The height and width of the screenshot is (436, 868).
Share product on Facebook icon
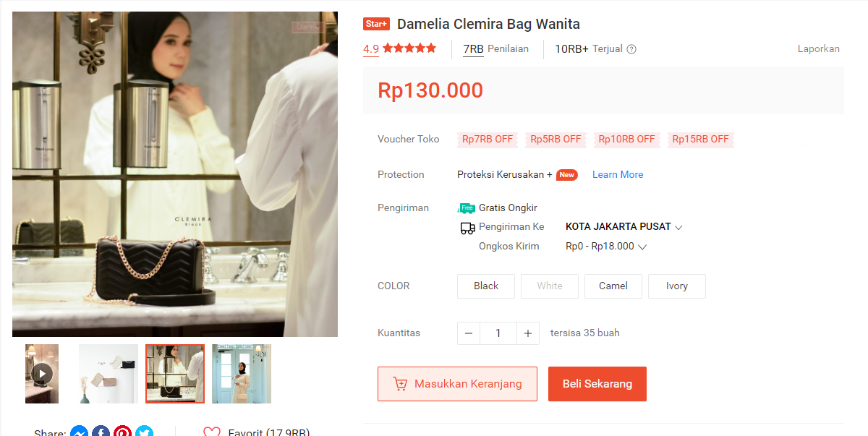tap(101, 432)
